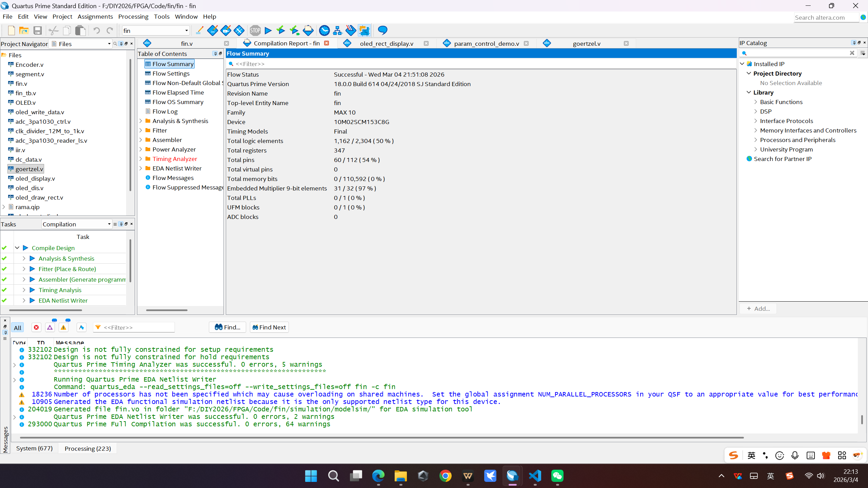The height and width of the screenshot is (488, 868).
Task: Toggle the warning messages filter
Action: tap(63, 327)
